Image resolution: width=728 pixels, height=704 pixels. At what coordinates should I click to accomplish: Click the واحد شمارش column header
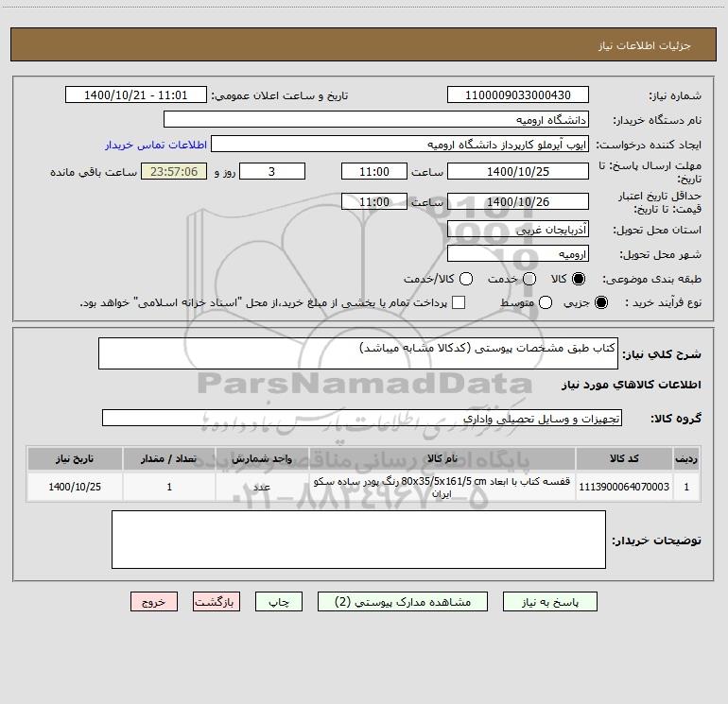click(262, 458)
